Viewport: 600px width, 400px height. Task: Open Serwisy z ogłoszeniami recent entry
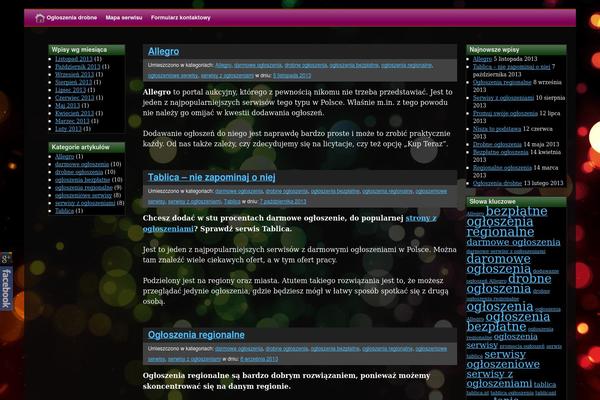point(503,98)
